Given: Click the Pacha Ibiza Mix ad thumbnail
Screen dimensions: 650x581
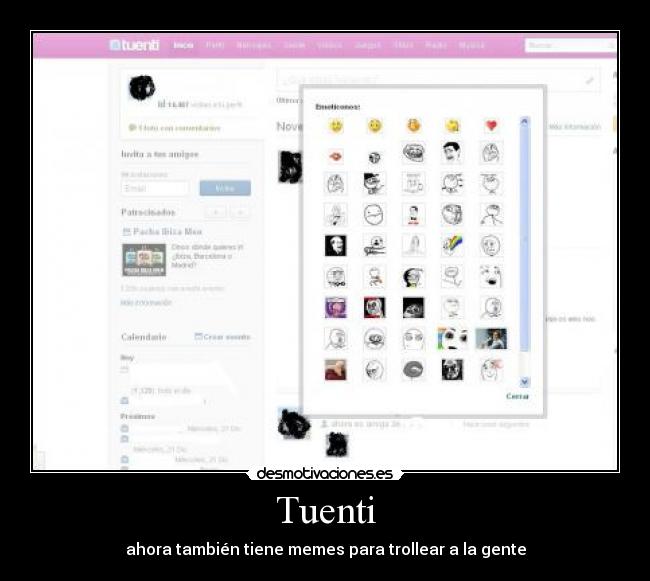Looking at the screenshot, I should [x=144, y=260].
